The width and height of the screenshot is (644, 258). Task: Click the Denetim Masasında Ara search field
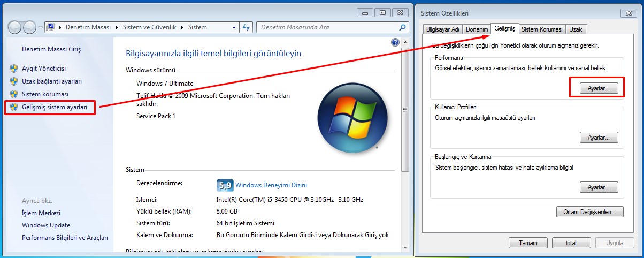coord(326,27)
